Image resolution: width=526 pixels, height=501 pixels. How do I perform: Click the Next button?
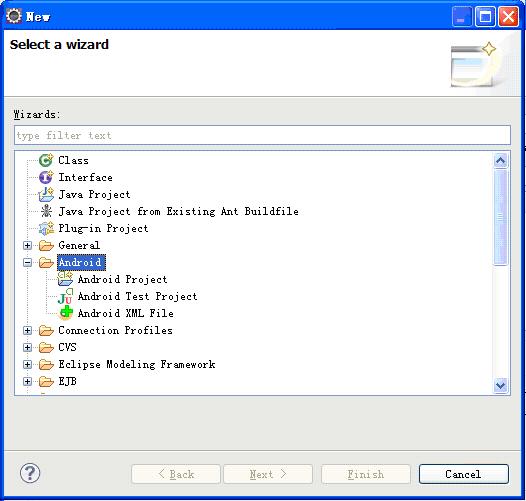tap(268, 474)
